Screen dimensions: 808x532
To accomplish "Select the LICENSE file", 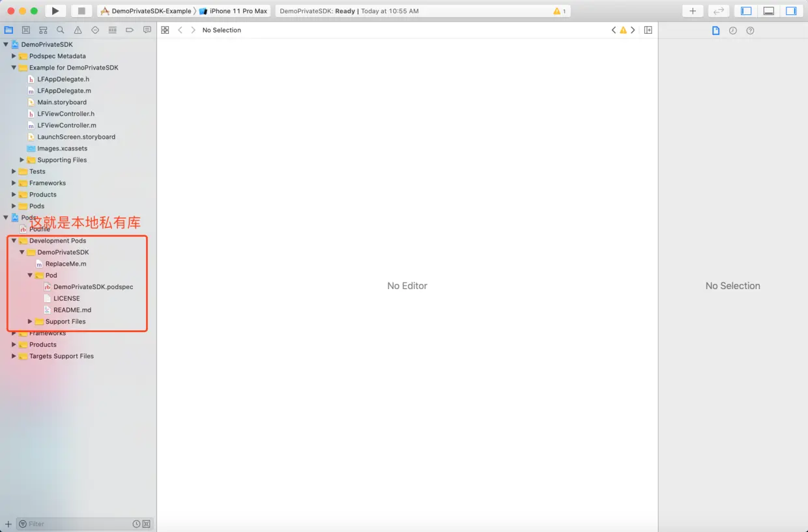I will coord(66,298).
